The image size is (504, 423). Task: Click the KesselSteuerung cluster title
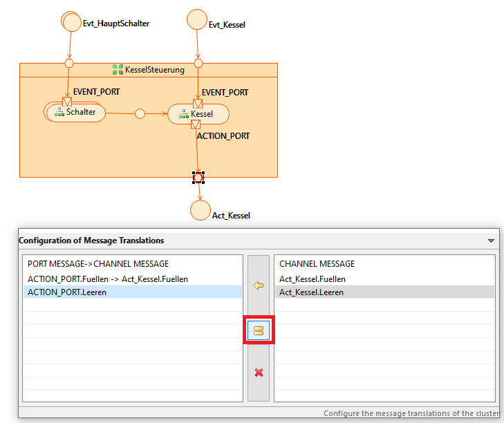[149, 70]
